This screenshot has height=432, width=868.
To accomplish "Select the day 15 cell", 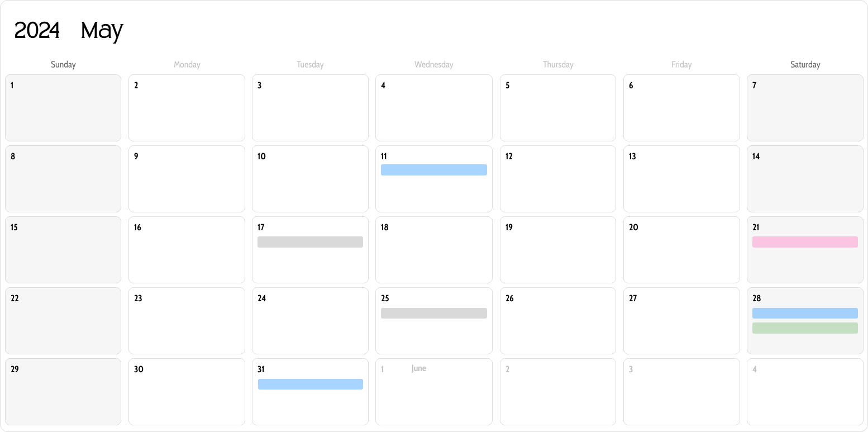I will click(x=63, y=250).
